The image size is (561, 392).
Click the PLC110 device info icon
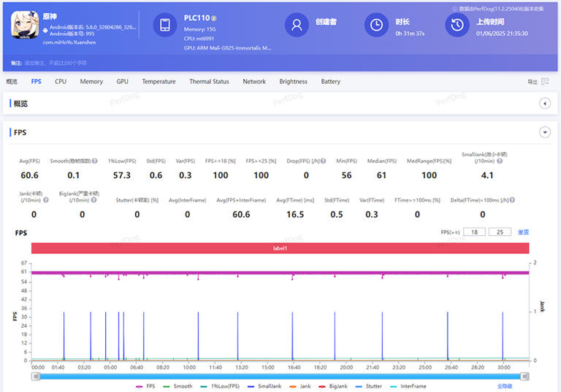tap(213, 18)
